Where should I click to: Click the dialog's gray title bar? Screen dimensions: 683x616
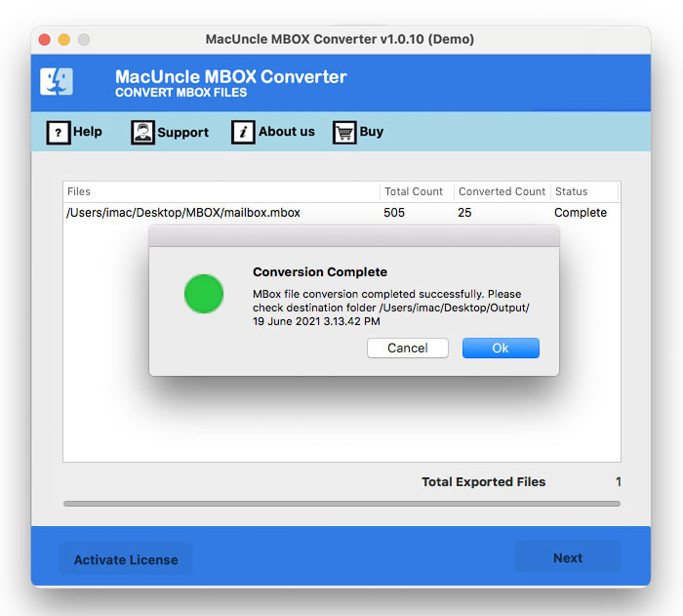click(x=353, y=236)
